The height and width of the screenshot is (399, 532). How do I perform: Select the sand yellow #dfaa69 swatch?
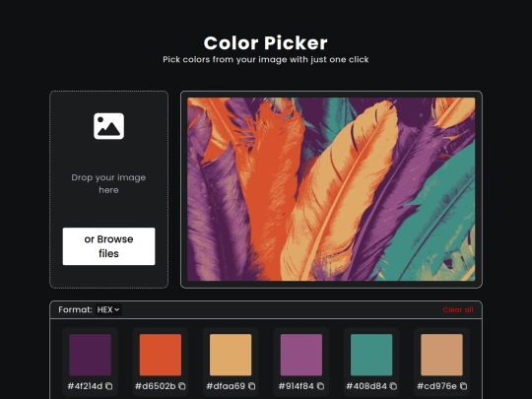click(231, 355)
